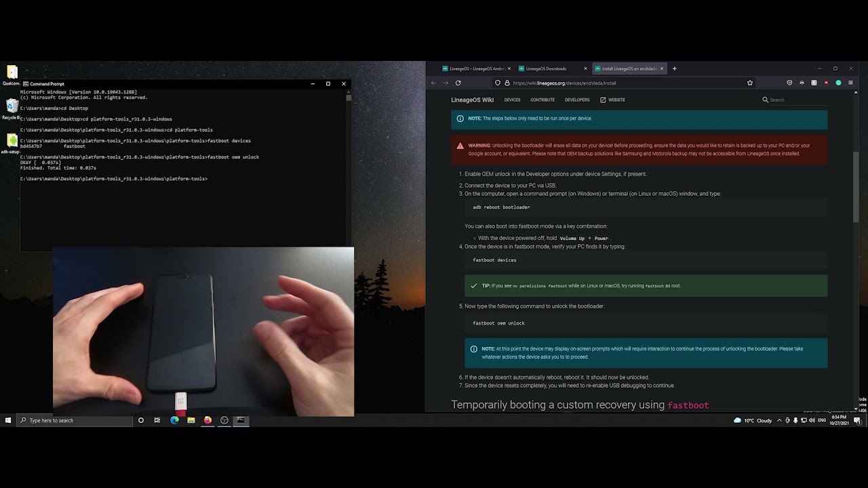
Task: Open the WEBSITE external link
Action: (x=612, y=100)
